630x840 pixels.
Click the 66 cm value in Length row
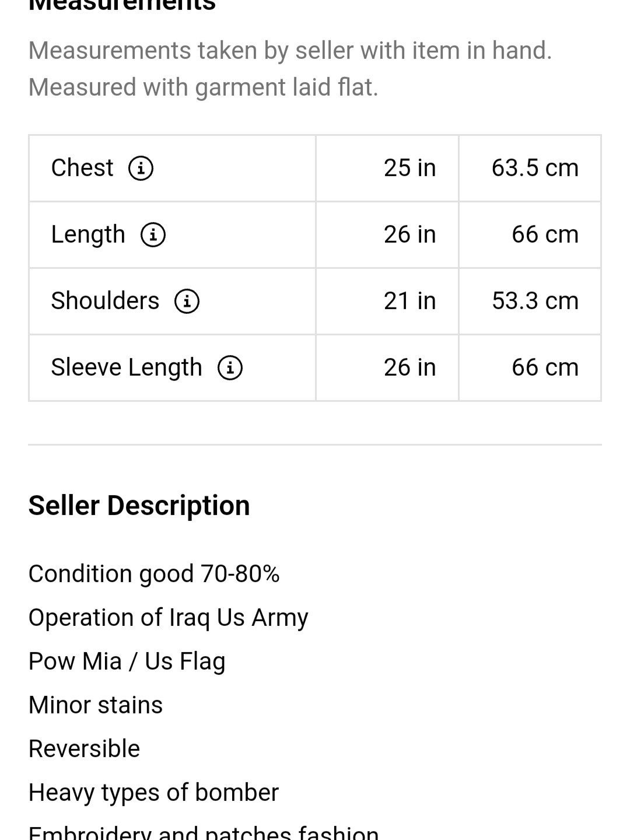[x=545, y=235]
